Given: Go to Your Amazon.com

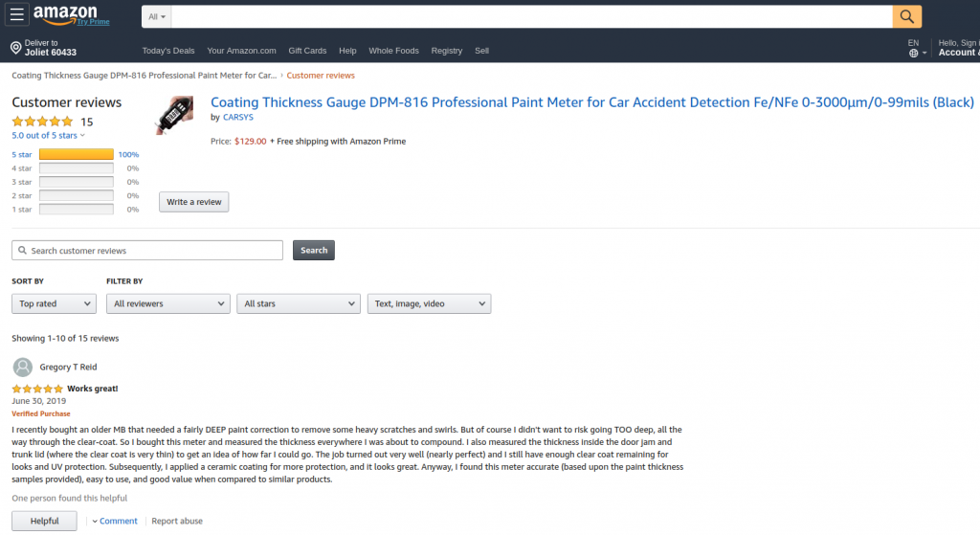Looking at the screenshot, I should tap(241, 51).
